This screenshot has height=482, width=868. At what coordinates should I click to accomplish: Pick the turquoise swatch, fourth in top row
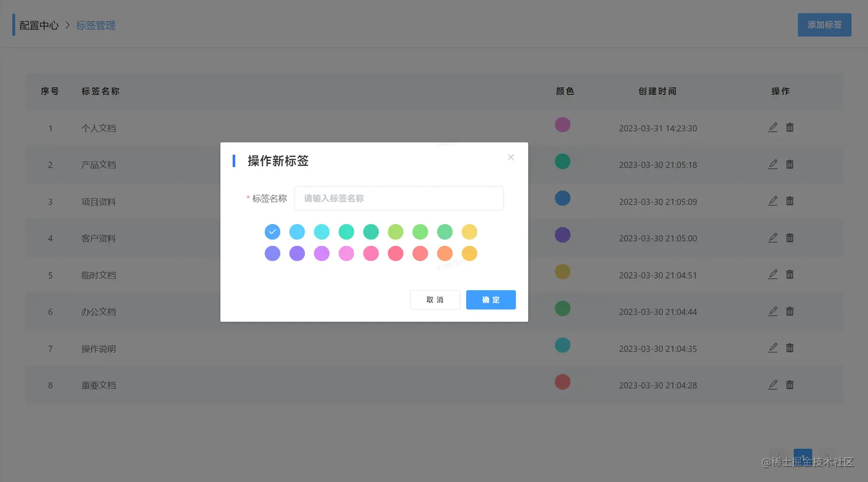(x=346, y=232)
